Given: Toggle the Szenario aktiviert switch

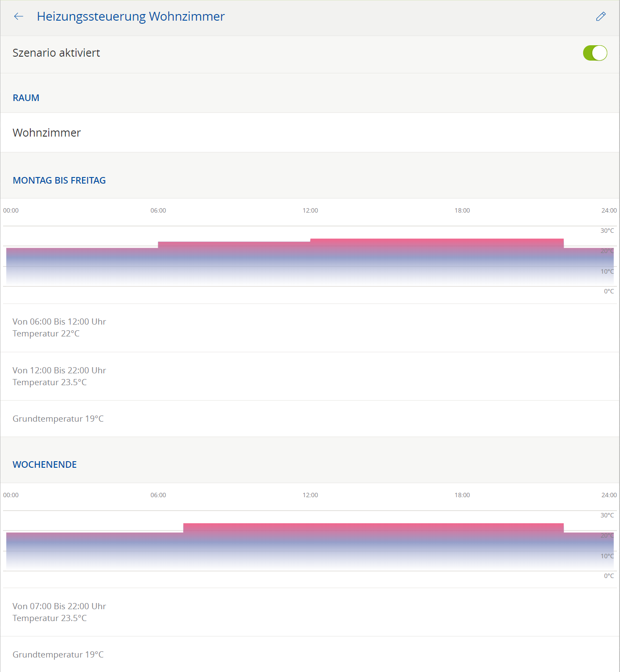Looking at the screenshot, I should point(595,53).
